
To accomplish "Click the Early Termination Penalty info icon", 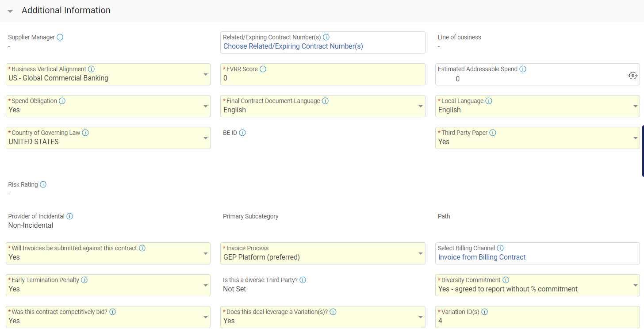I will click(84, 280).
